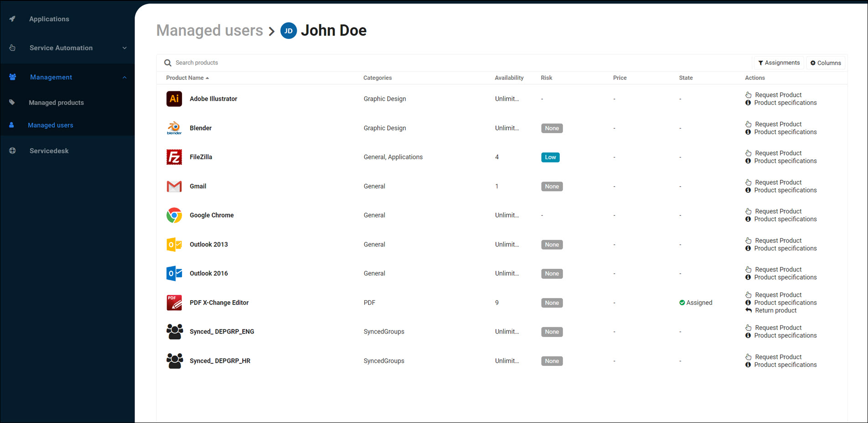Click the green Assigned check icon
Image resolution: width=868 pixels, height=423 pixels.
click(682, 303)
